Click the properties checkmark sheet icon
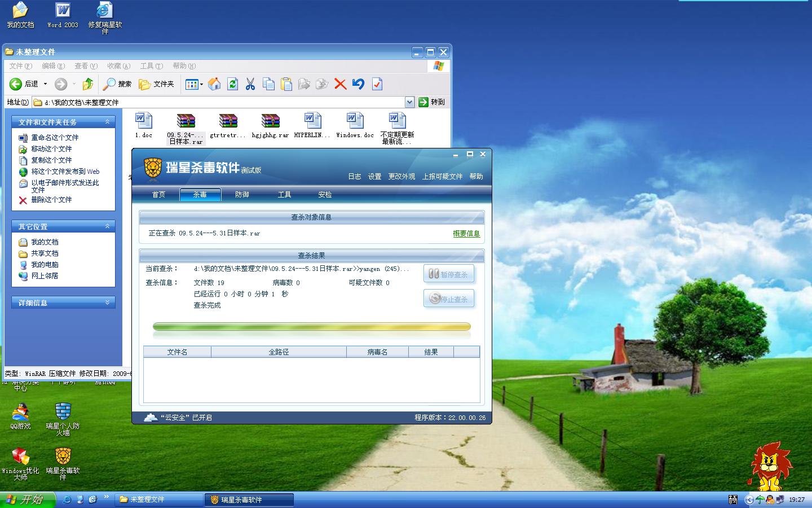Image resolution: width=812 pixels, height=508 pixels. coord(377,84)
